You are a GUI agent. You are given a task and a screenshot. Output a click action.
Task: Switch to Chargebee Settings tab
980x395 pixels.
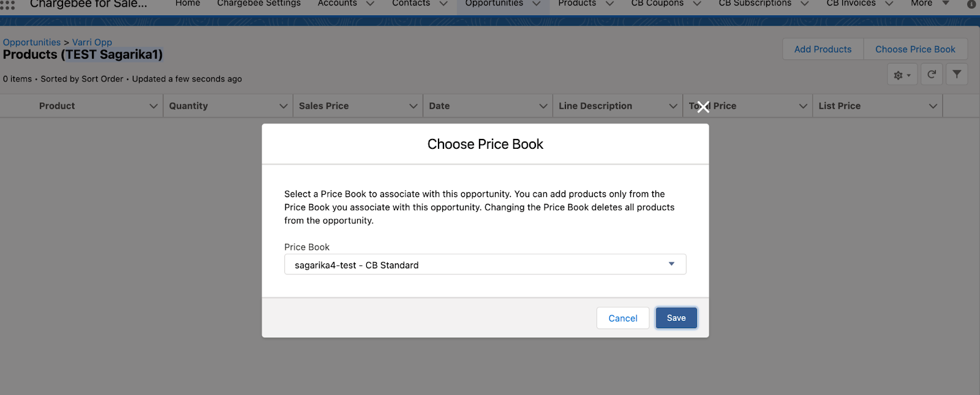coord(258,4)
